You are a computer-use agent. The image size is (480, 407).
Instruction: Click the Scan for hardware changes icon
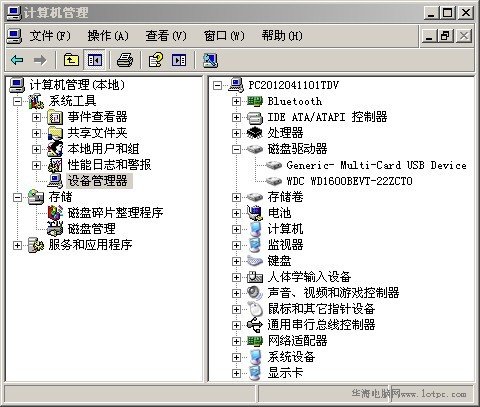[x=210, y=60]
